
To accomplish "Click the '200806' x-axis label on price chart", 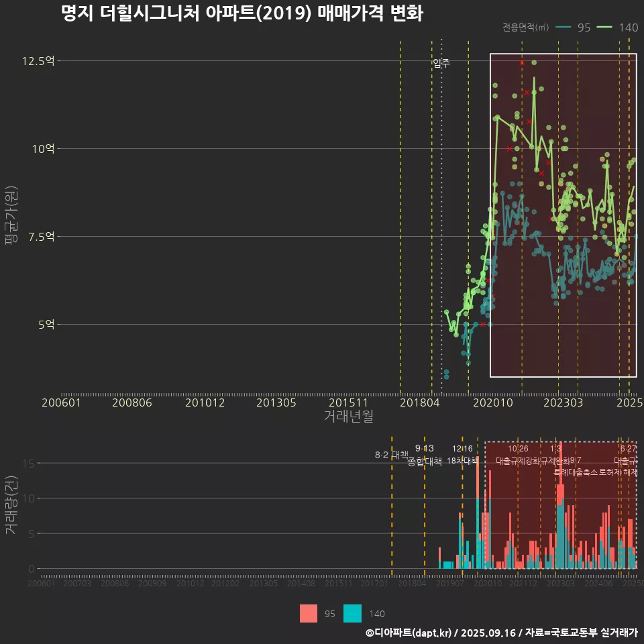I will (132, 402).
